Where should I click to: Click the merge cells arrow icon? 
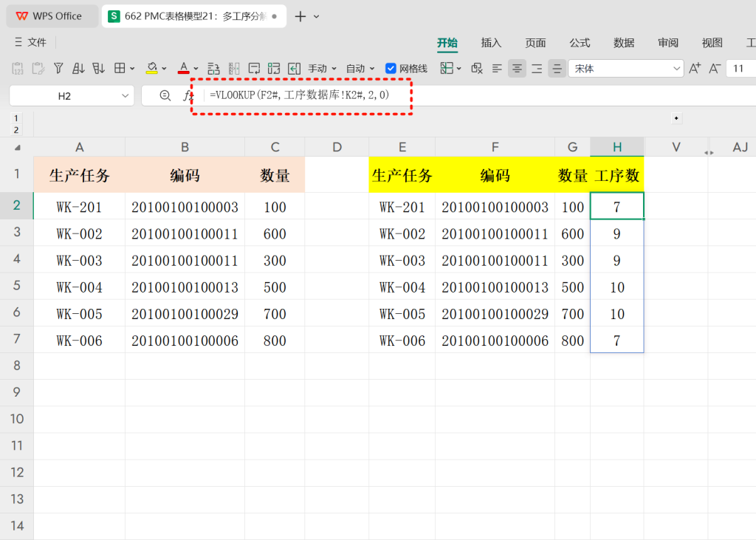(294, 69)
